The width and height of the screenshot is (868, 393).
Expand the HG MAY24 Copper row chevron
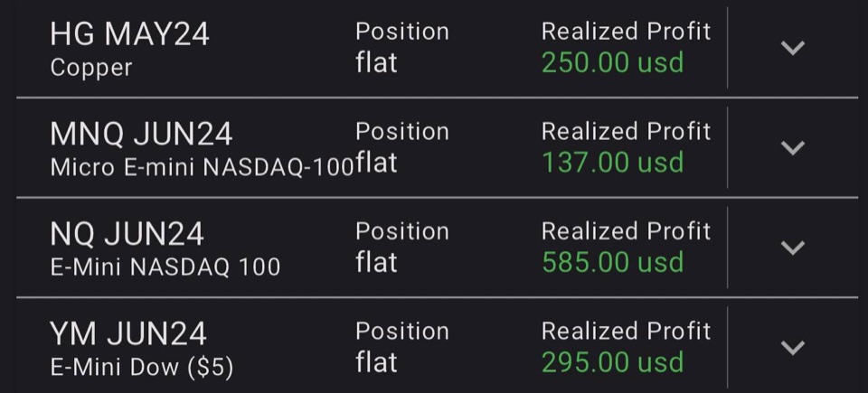[792, 48]
